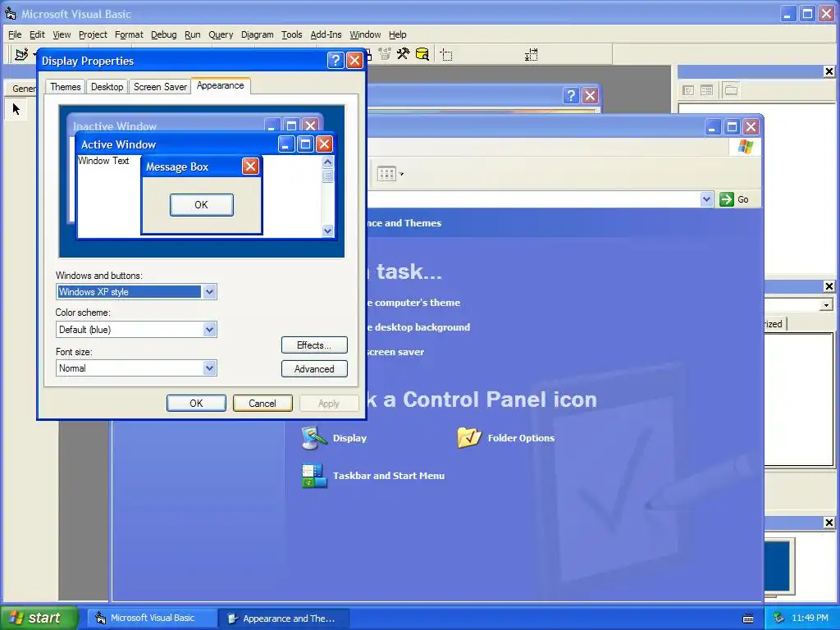Open the Project menu
This screenshot has width=840, height=630.
(93, 34)
